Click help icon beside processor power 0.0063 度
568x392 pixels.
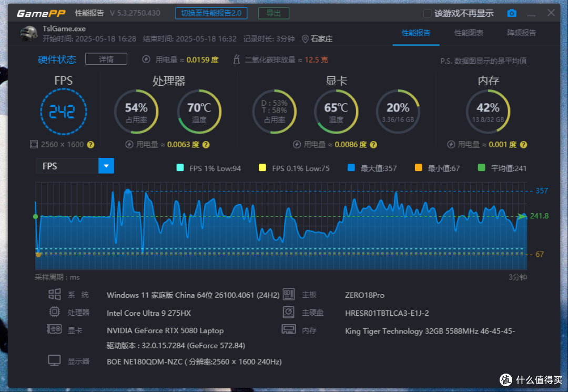click(x=206, y=145)
